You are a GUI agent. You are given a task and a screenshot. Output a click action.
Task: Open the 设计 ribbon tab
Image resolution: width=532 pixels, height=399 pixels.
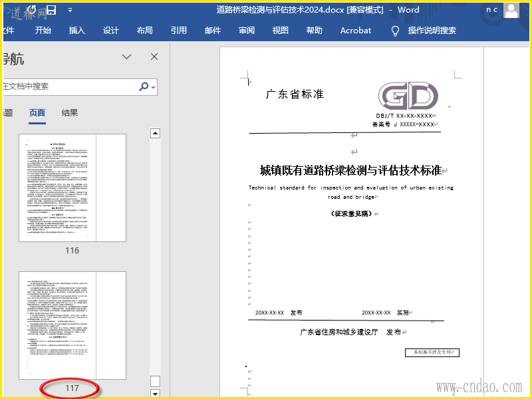pos(110,31)
